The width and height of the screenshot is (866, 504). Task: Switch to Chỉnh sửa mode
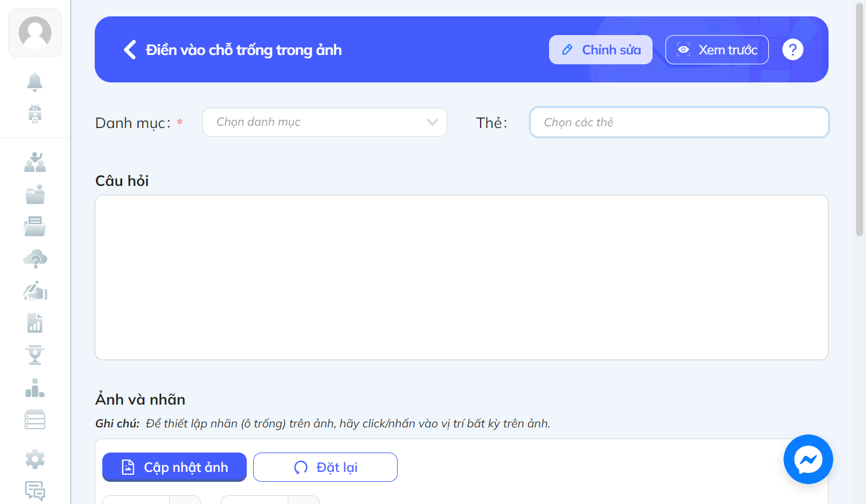point(601,50)
